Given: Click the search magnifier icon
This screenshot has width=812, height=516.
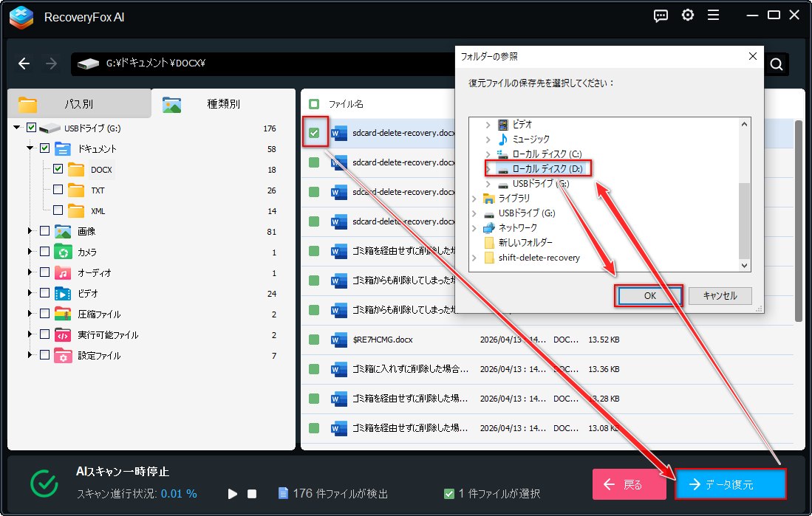Looking at the screenshot, I should pos(776,64).
